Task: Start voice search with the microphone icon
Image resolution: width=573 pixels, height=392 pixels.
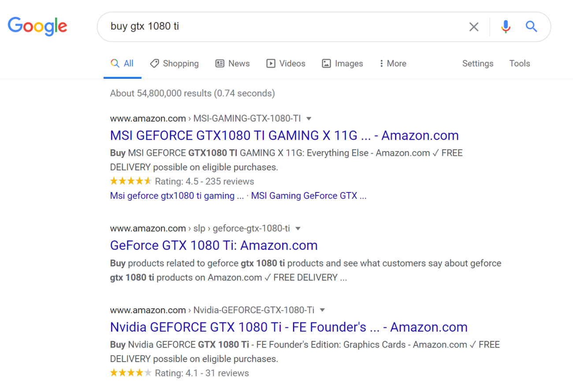Action: click(x=506, y=27)
